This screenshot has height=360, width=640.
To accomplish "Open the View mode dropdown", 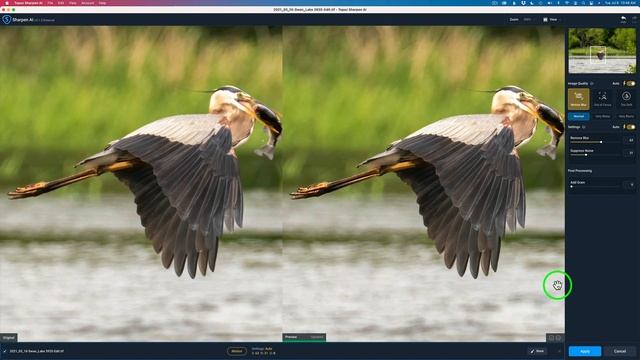I will 552,20.
